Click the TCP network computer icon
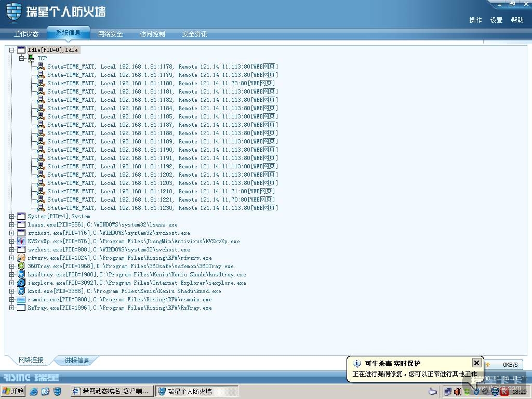The image size is (532, 399). (x=31, y=58)
